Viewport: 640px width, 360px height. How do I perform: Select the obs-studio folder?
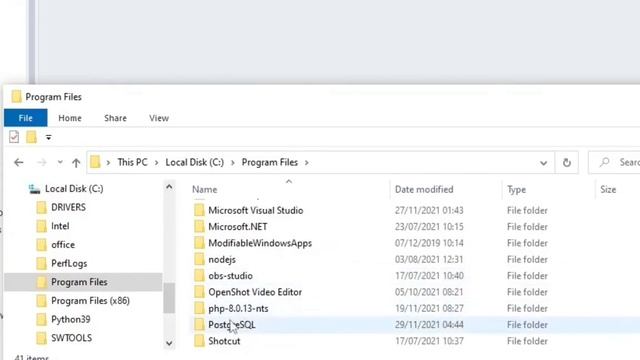(x=230, y=276)
